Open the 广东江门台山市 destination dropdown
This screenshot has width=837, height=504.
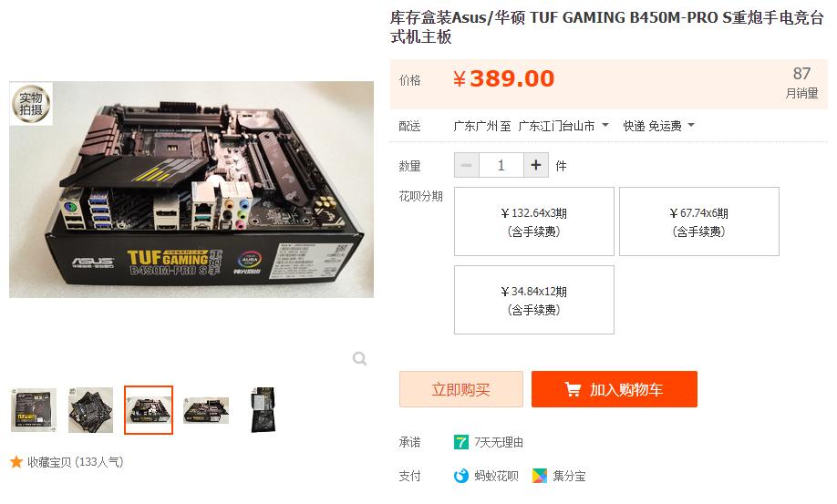pos(563,126)
